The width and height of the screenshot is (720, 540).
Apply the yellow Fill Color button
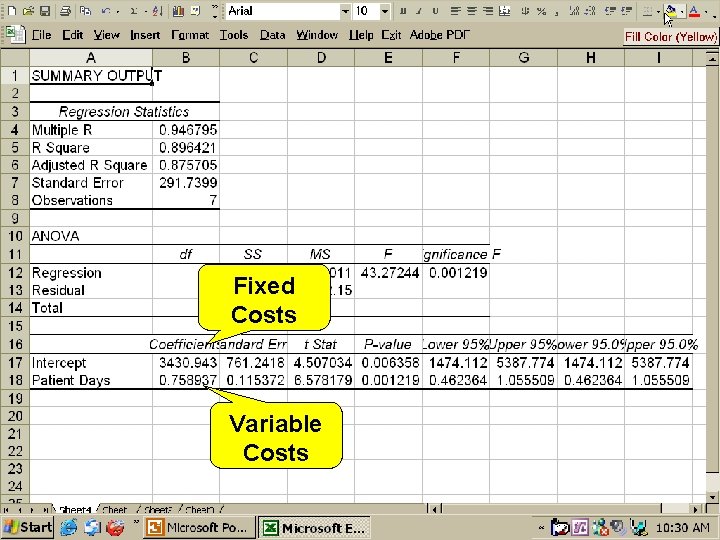point(670,11)
